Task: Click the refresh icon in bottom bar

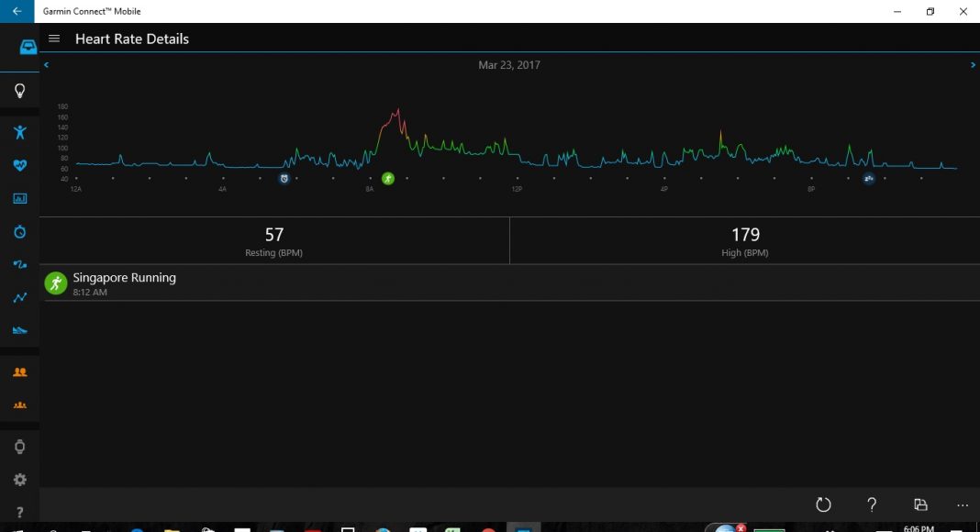Action: 823,504
